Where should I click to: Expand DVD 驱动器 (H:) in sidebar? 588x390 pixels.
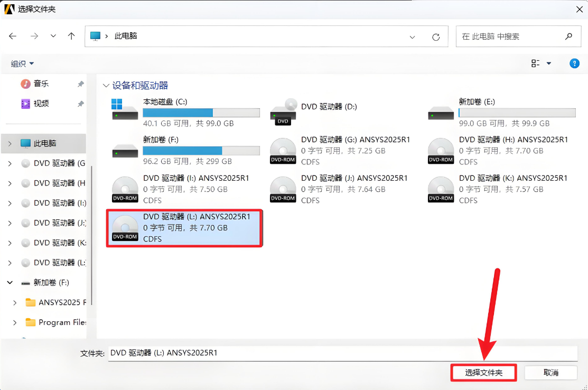pos(10,183)
